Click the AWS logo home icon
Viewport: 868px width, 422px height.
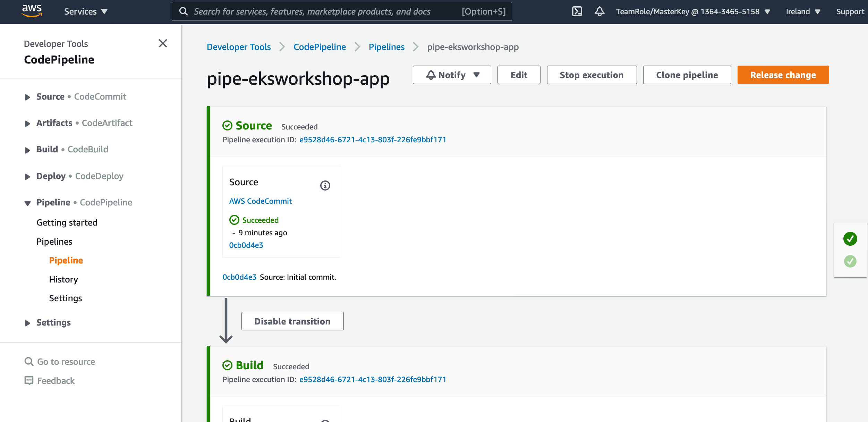coord(32,11)
